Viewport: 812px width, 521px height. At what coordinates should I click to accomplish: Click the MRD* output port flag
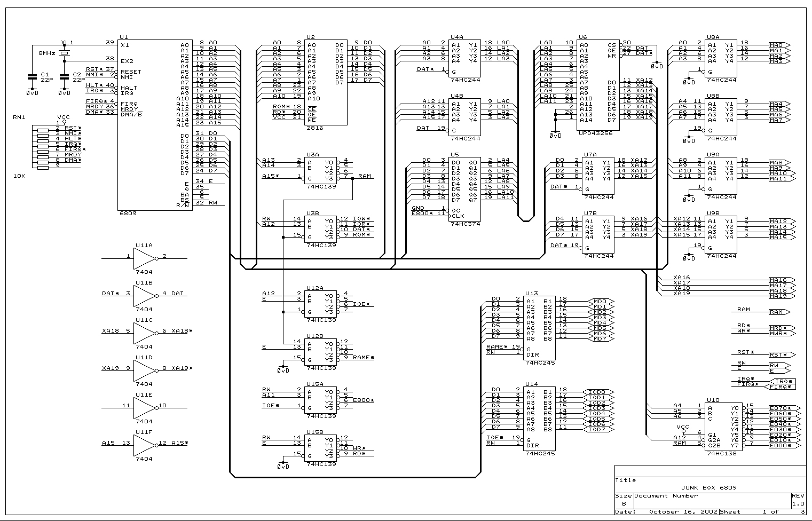[x=781, y=328]
